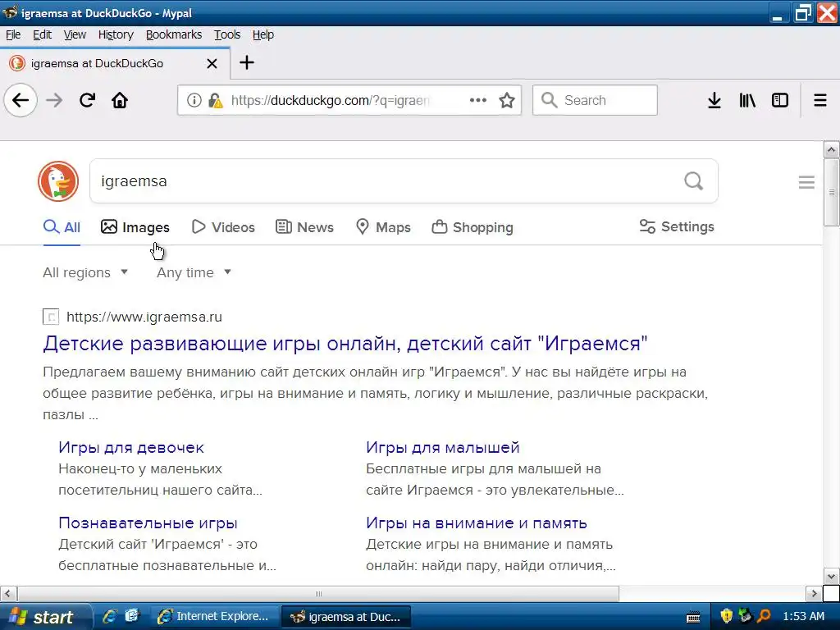Click the system tray icon before magnifier
This screenshot has height=630, width=840.
pyautogui.click(x=745, y=616)
